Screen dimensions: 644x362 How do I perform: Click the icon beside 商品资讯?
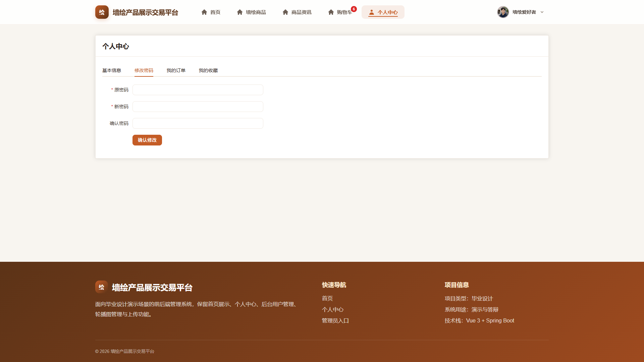(285, 12)
